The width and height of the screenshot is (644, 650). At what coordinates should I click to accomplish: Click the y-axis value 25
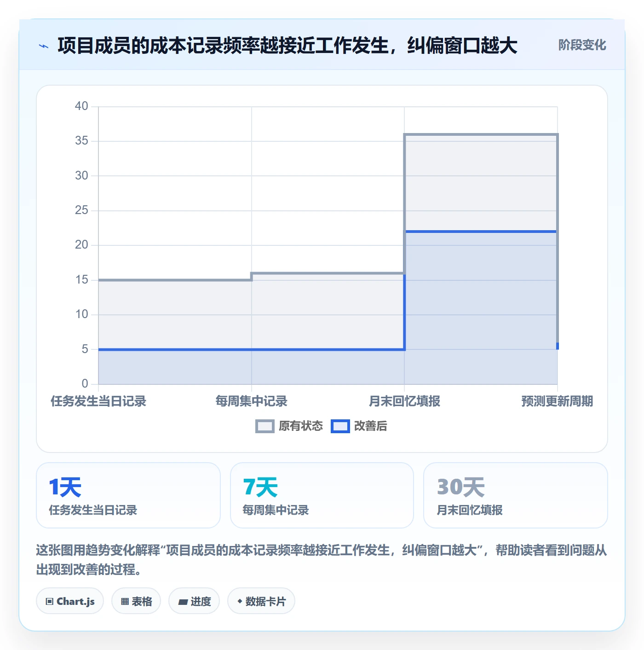point(81,210)
